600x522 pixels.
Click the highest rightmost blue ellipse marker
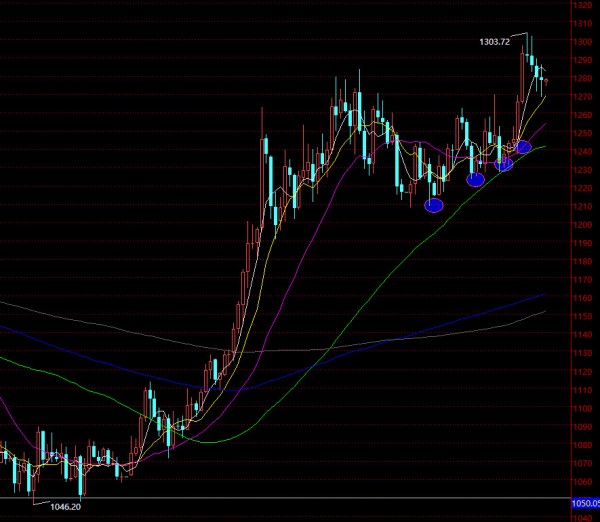[x=522, y=147]
